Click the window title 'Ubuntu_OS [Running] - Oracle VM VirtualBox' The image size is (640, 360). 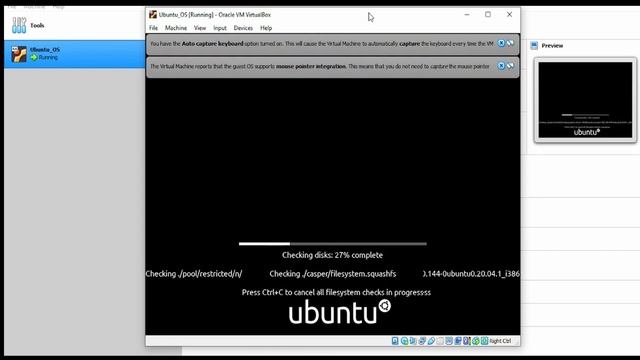pyautogui.click(x=215, y=15)
